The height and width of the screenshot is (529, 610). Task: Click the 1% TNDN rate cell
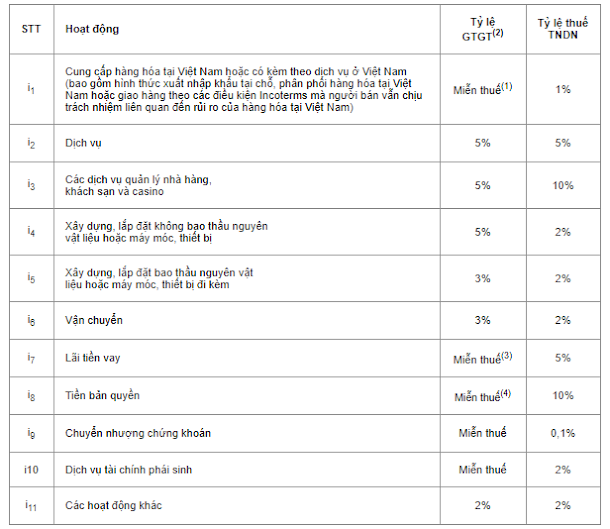tap(563, 89)
